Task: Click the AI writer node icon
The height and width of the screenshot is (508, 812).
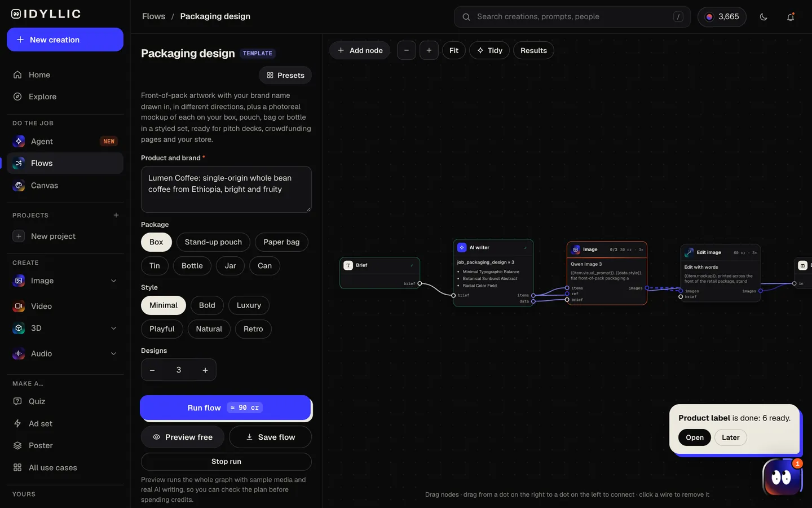Action: pos(462,247)
